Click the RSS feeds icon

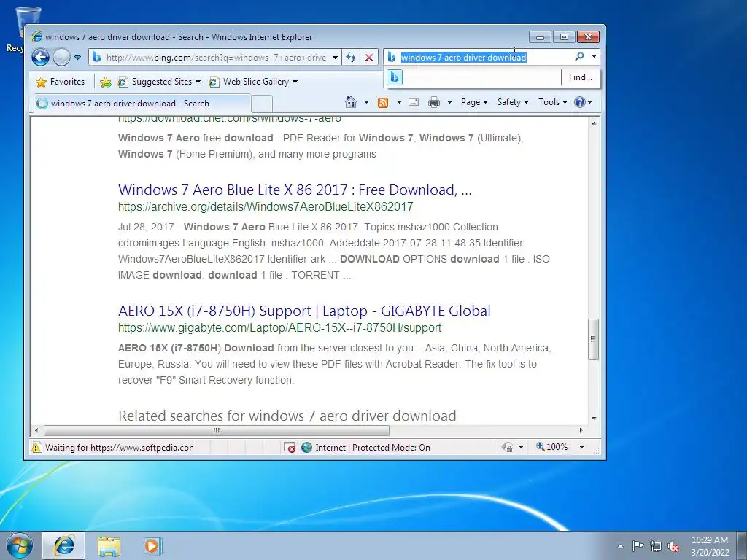383,102
